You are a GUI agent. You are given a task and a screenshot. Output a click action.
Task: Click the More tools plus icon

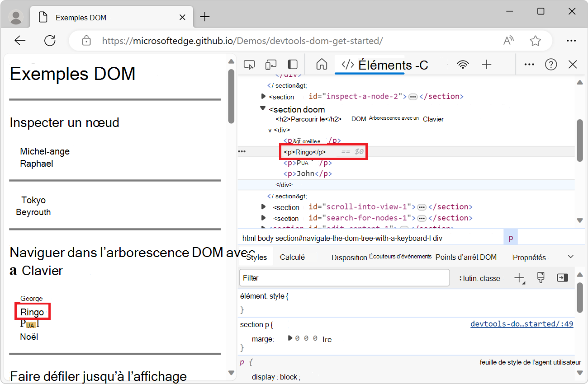487,65
